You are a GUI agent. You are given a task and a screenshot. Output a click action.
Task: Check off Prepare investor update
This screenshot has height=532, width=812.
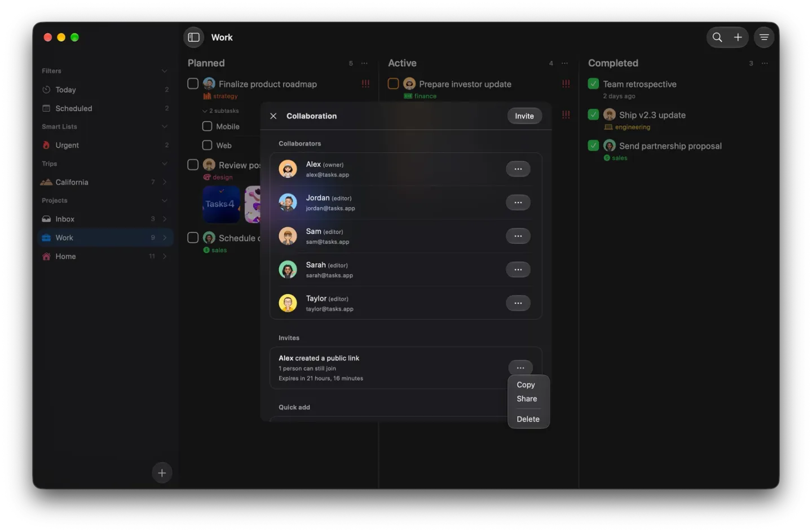click(x=393, y=83)
